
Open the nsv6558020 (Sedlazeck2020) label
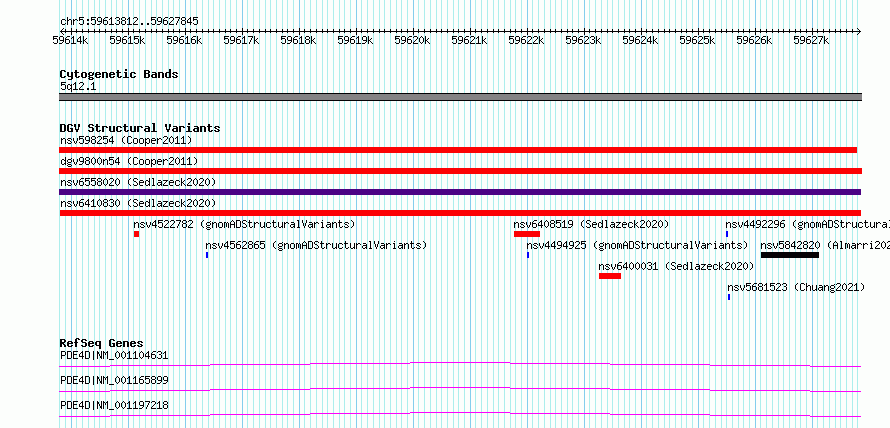pos(138,182)
